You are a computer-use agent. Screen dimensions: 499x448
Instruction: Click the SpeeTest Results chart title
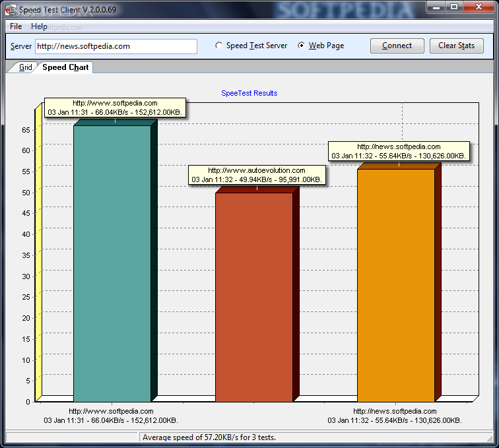click(x=249, y=93)
